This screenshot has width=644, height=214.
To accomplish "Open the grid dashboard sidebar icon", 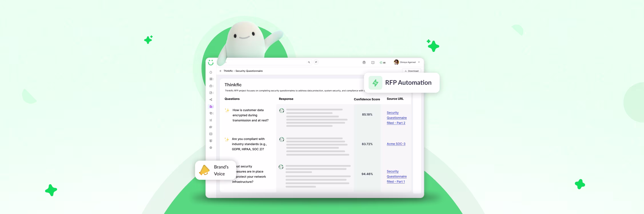I will 211,79.
